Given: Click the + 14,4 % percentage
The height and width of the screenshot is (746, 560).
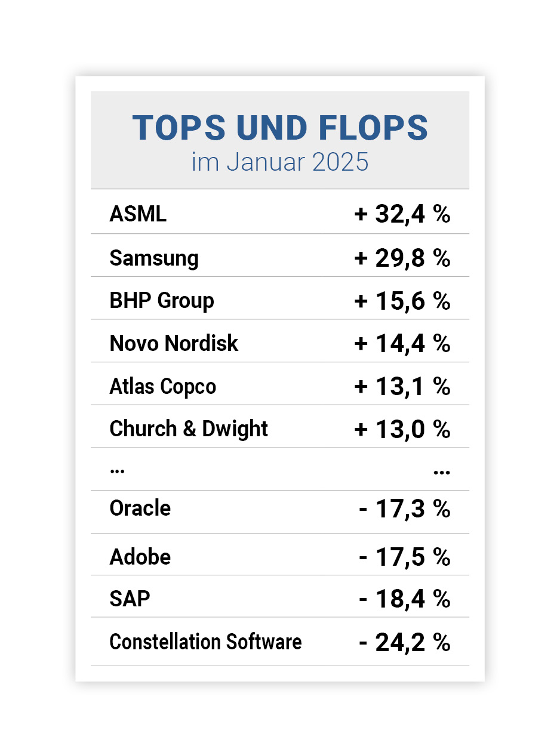Looking at the screenshot, I should click(402, 344).
